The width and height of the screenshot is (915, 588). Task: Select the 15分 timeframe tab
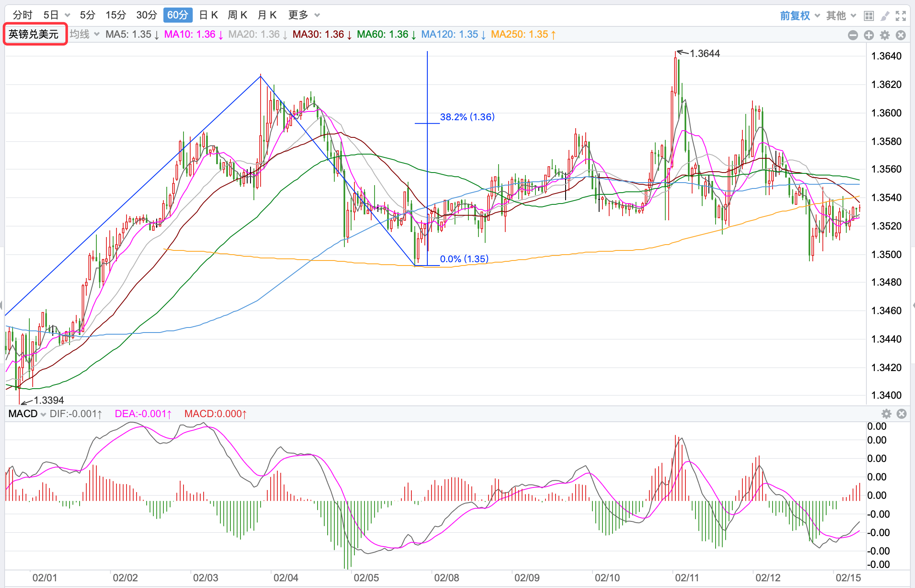point(116,15)
